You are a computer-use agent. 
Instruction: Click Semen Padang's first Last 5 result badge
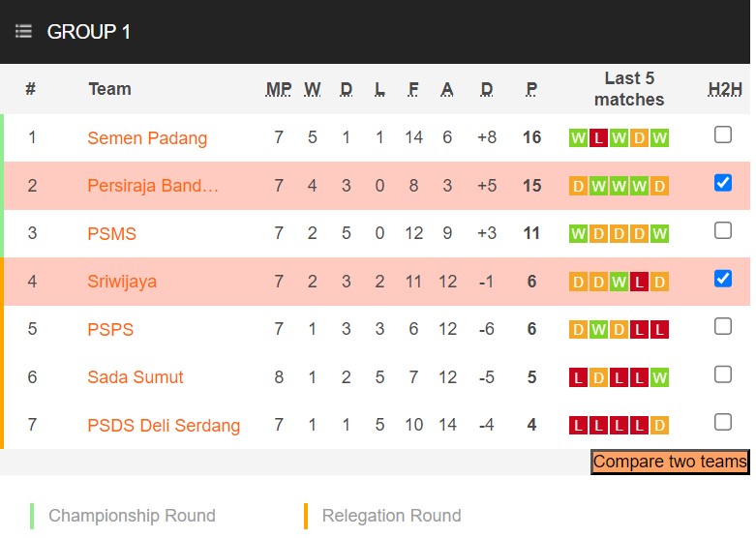pos(578,138)
